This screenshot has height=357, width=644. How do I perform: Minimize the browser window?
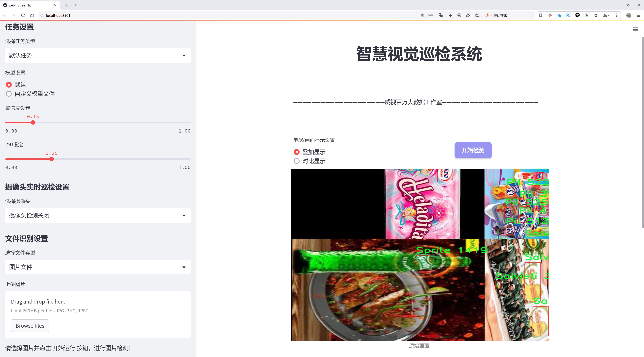[x=618, y=5]
